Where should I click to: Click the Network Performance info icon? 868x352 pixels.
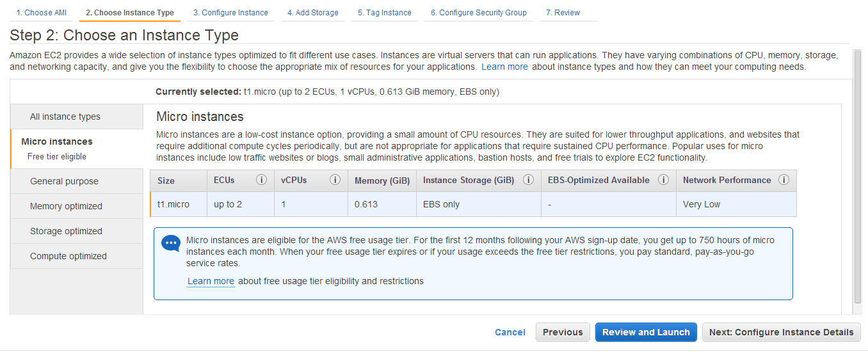coord(784,180)
